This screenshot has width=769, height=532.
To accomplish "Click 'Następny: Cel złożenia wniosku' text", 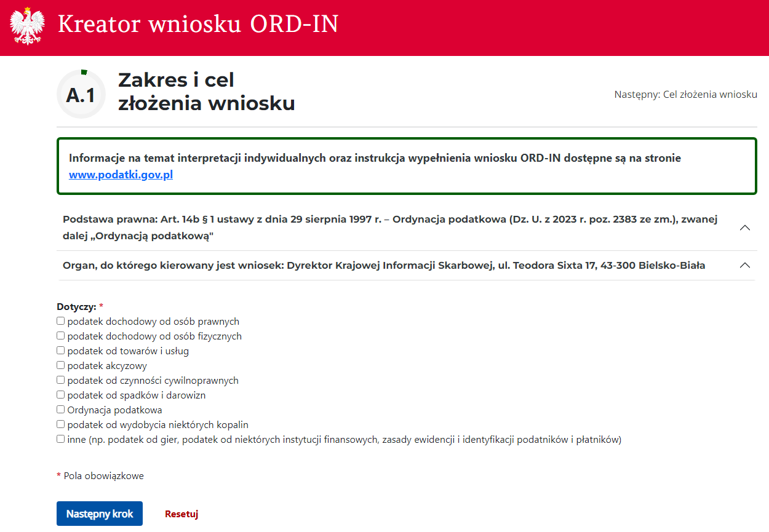I will pos(685,95).
